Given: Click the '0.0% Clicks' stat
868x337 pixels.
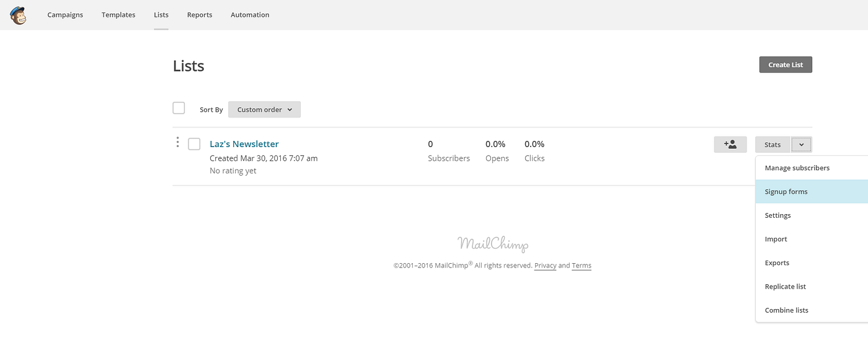Looking at the screenshot, I should (534, 151).
